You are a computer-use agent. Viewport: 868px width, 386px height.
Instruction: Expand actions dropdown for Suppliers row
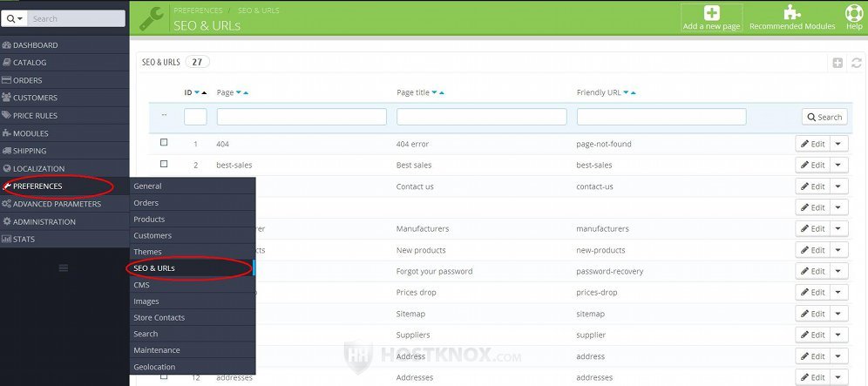click(838, 335)
